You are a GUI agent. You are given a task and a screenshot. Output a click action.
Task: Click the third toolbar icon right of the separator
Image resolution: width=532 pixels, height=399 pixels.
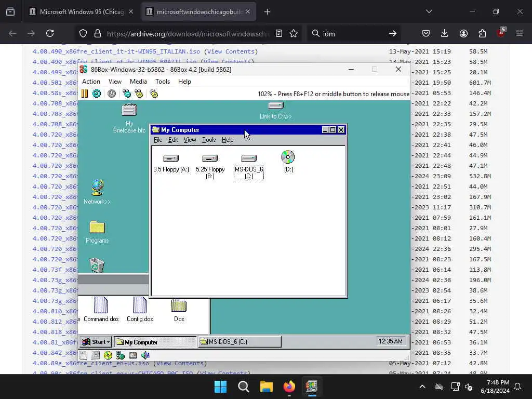[154, 94]
